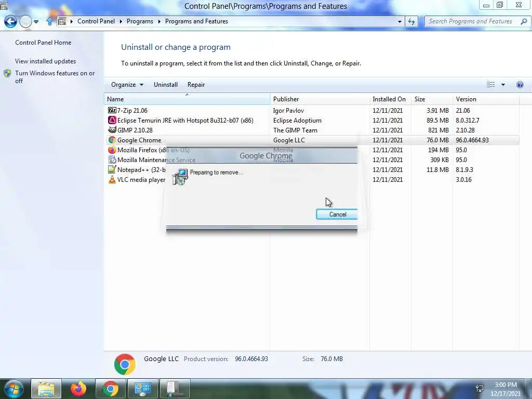Select VLC media player name
Viewport: 532px width, 399px height.
coord(141,179)
